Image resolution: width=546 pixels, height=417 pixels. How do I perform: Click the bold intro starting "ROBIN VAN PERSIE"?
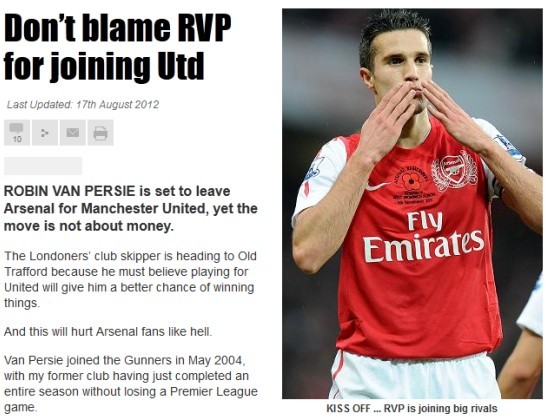point(131,208)
